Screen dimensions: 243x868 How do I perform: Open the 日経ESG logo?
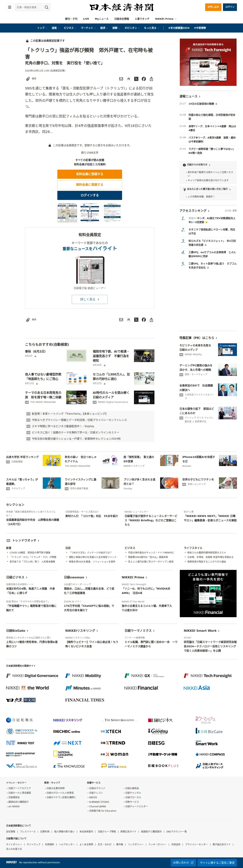click(156, 743)
